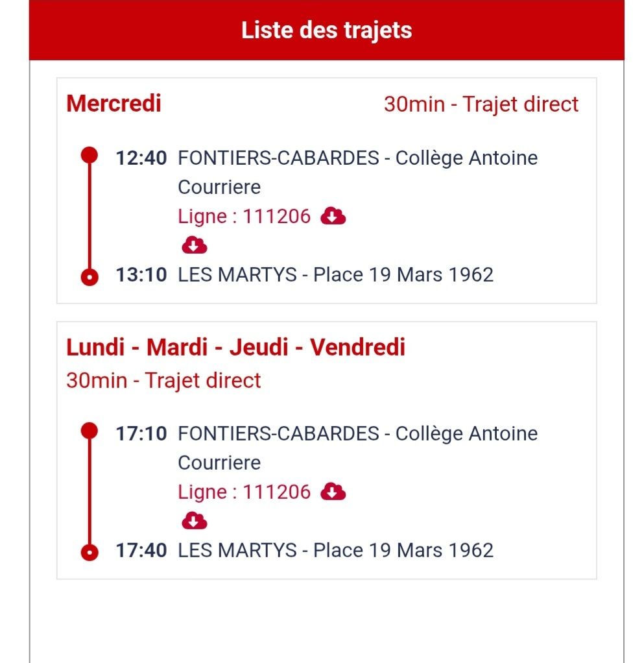Open Ligne : 111206 link in weekday trip

coord(244,492)
